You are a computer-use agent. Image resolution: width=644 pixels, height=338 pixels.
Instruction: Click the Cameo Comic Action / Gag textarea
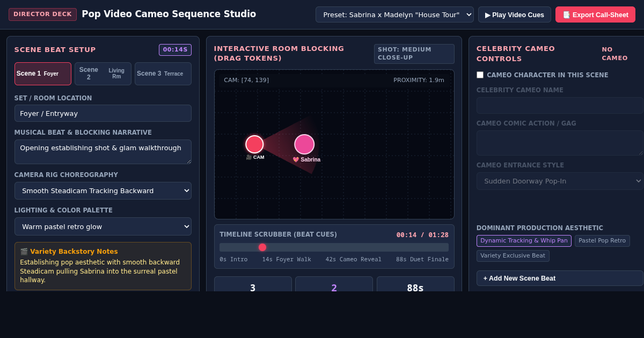560,143
